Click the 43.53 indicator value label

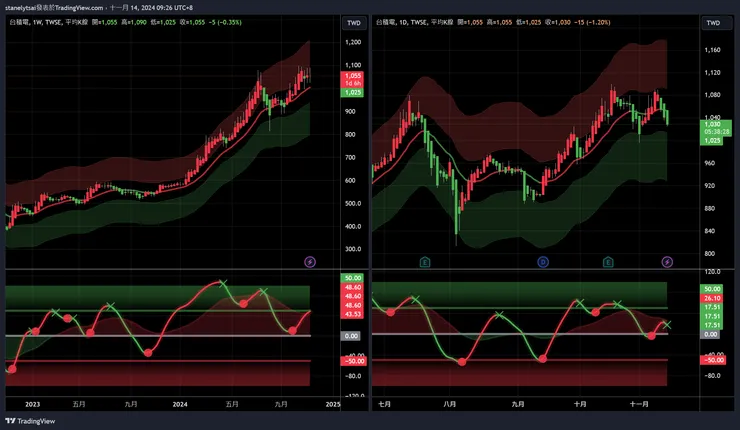352,314
